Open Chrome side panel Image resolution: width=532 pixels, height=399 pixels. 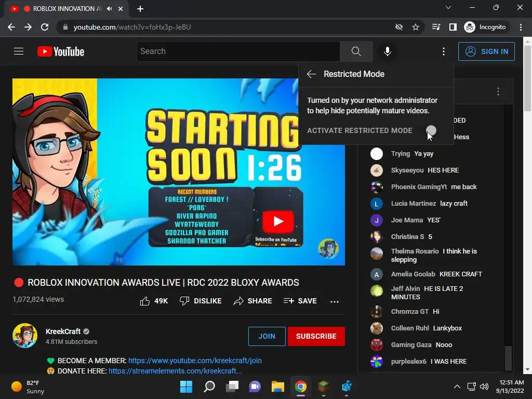[x=453, y=27]
